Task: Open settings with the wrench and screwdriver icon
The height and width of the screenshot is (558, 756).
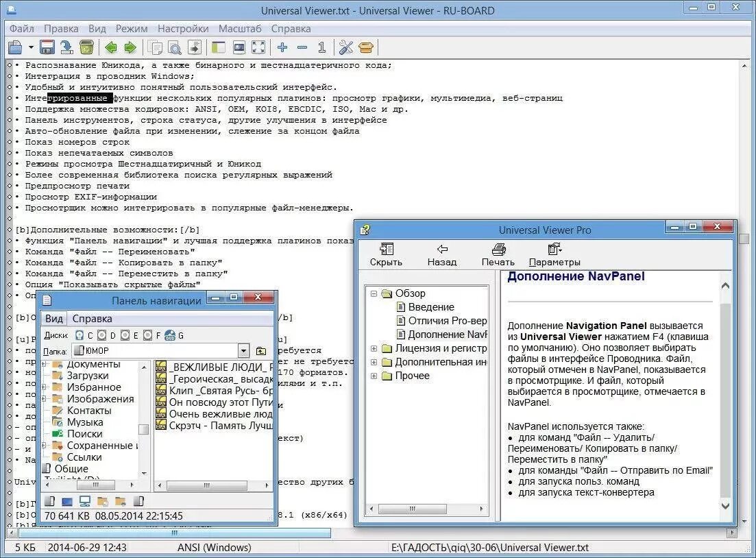Action: [346, 47]
